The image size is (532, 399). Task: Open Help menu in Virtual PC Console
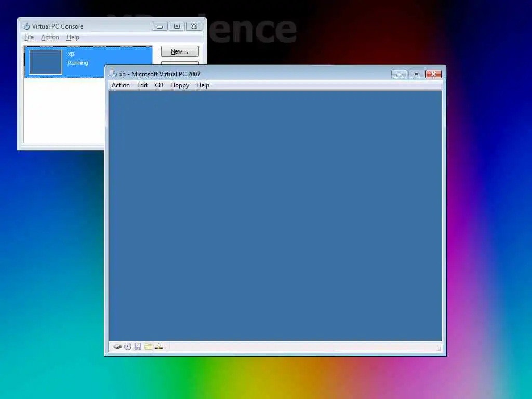[x=73, y=37]
